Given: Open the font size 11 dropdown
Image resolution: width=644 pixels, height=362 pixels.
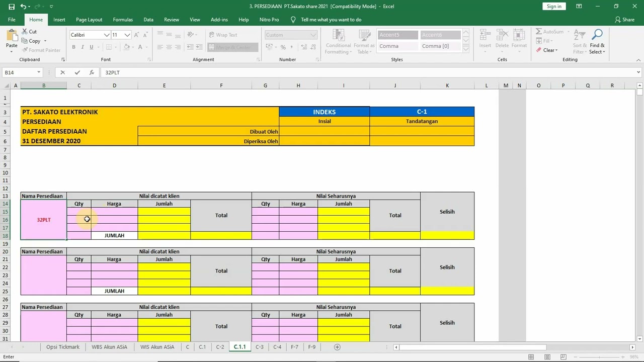Looking at the screenshot, I should tap(127, 35).
